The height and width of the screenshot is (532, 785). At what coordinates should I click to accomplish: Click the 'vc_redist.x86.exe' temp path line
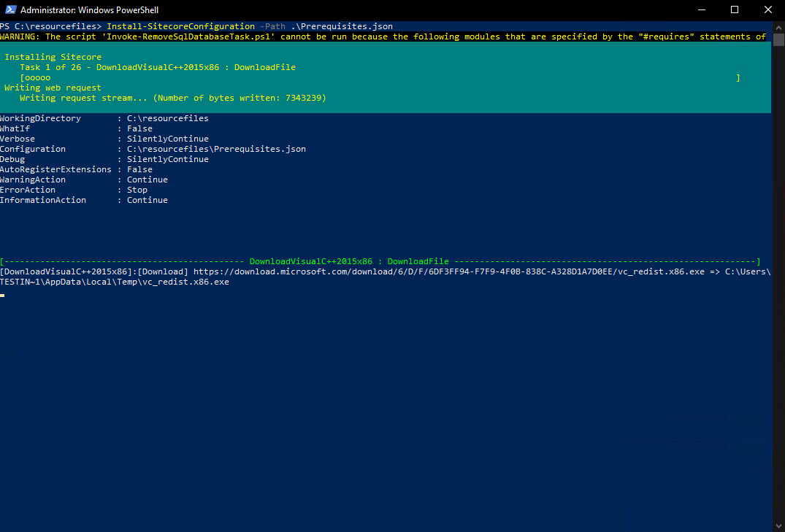click(115, 282)
